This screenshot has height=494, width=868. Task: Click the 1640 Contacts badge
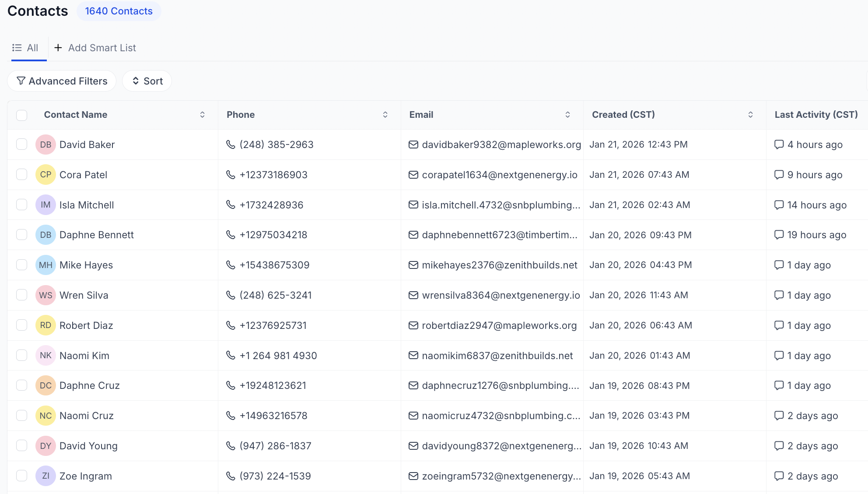tap(119, 11)
